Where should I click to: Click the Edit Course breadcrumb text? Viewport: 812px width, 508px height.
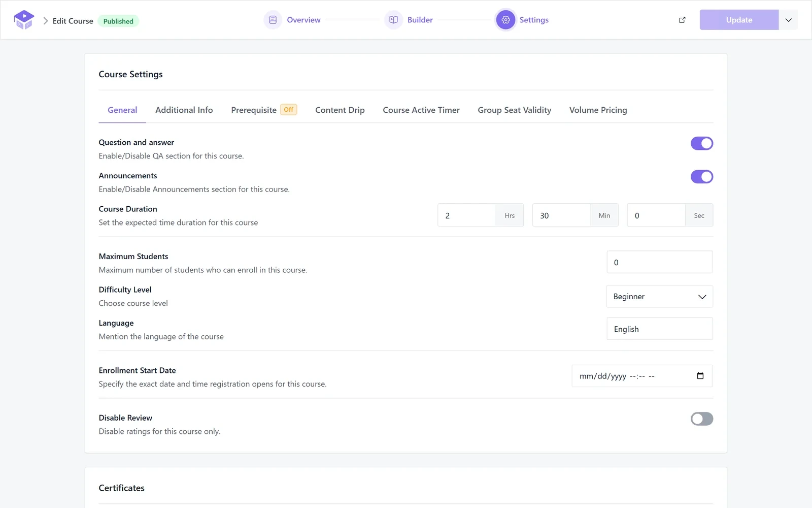pyautogui.click(x=73, y=21)
